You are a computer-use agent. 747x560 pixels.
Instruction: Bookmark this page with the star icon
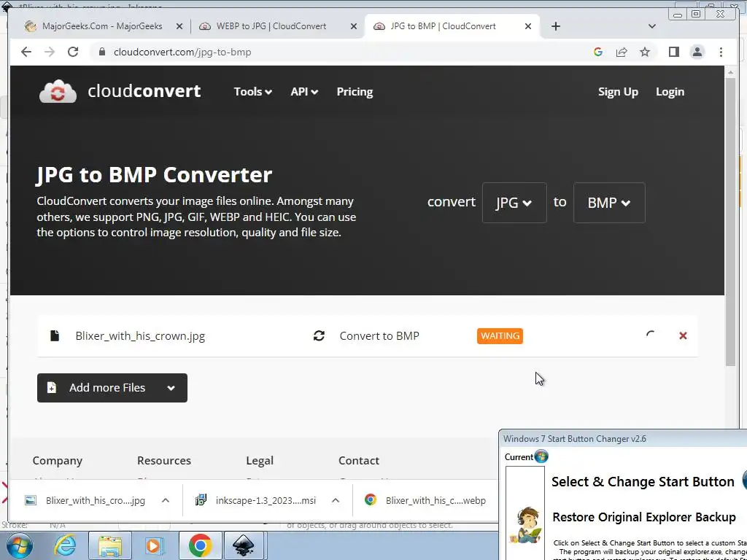645,52
